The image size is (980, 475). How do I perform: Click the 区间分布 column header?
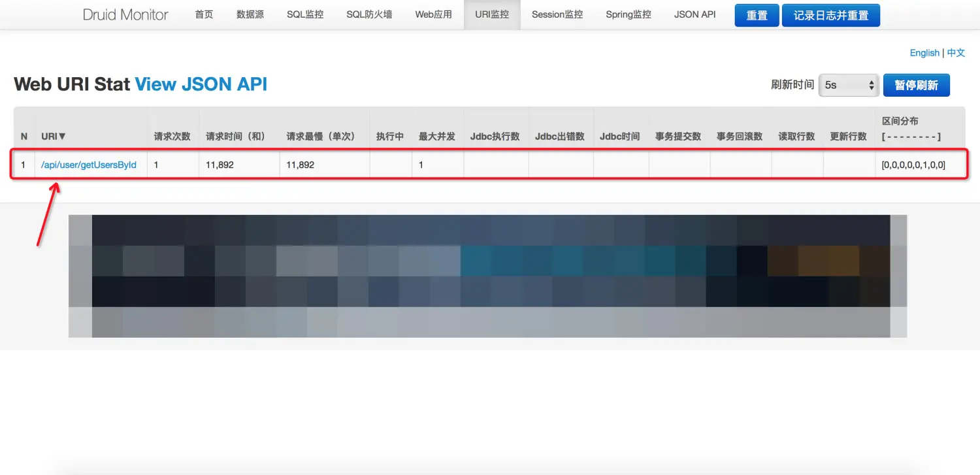[900, 122]
